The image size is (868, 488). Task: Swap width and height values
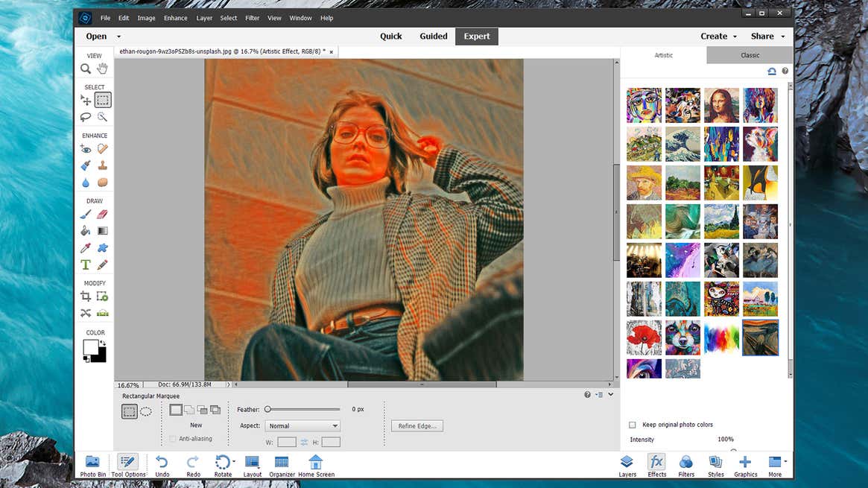(304, 442)
